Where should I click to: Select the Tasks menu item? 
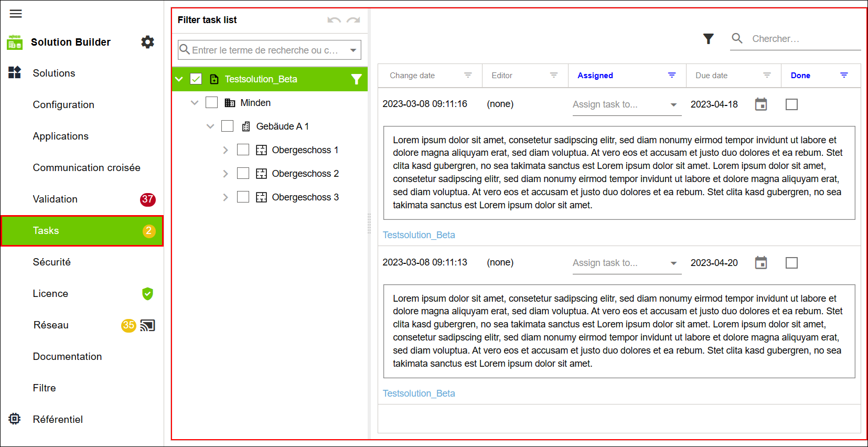click(x=82, y=231)
